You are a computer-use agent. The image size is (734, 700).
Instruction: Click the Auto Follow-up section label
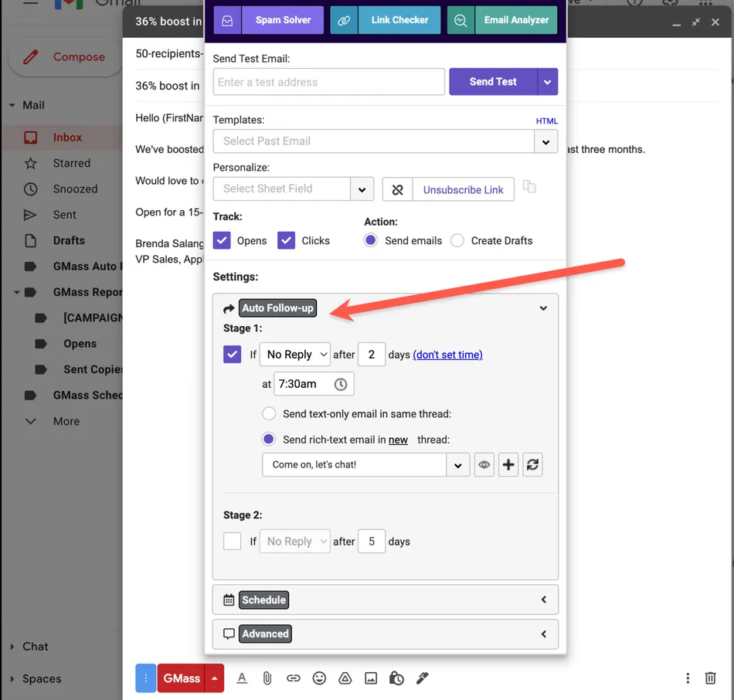point(277,308)
